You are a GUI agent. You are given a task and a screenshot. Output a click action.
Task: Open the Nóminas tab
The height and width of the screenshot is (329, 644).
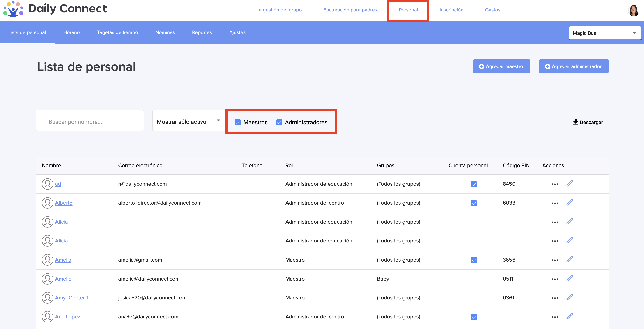(165, 32)
